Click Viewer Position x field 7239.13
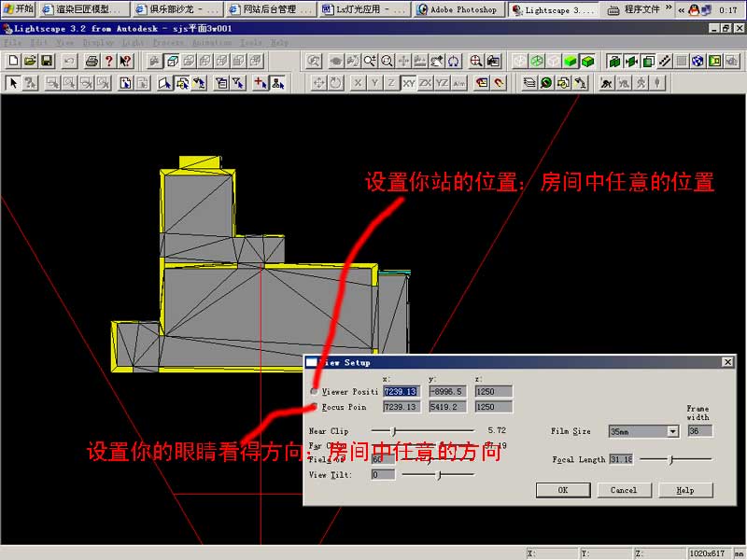The height and width of the screenshot is (560, 747). [x=402, y=392]
